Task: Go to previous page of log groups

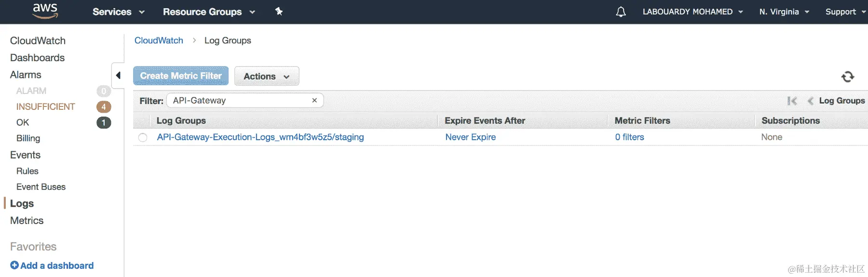Action: pos(810,101)
